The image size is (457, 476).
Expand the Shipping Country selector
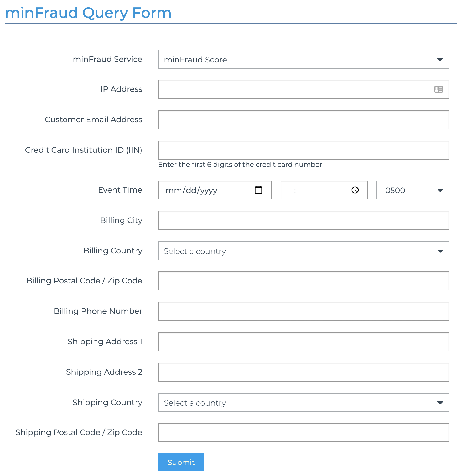pos(303,403)
